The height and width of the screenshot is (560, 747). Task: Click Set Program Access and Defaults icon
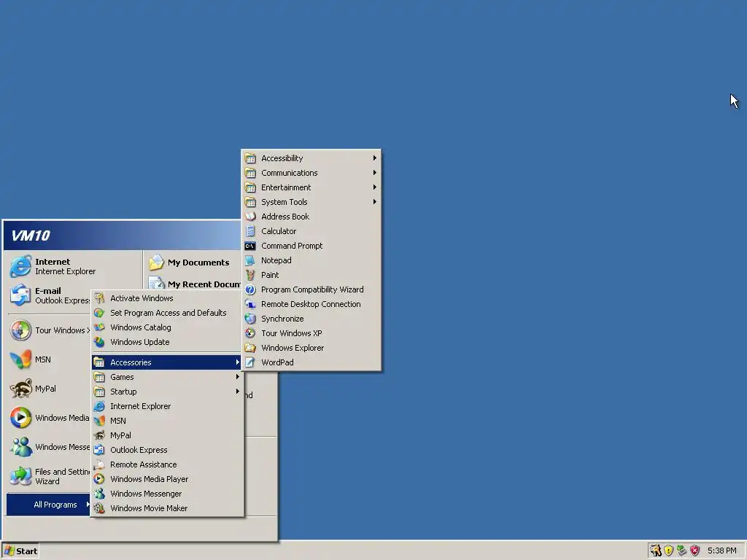tap(99, 313)
